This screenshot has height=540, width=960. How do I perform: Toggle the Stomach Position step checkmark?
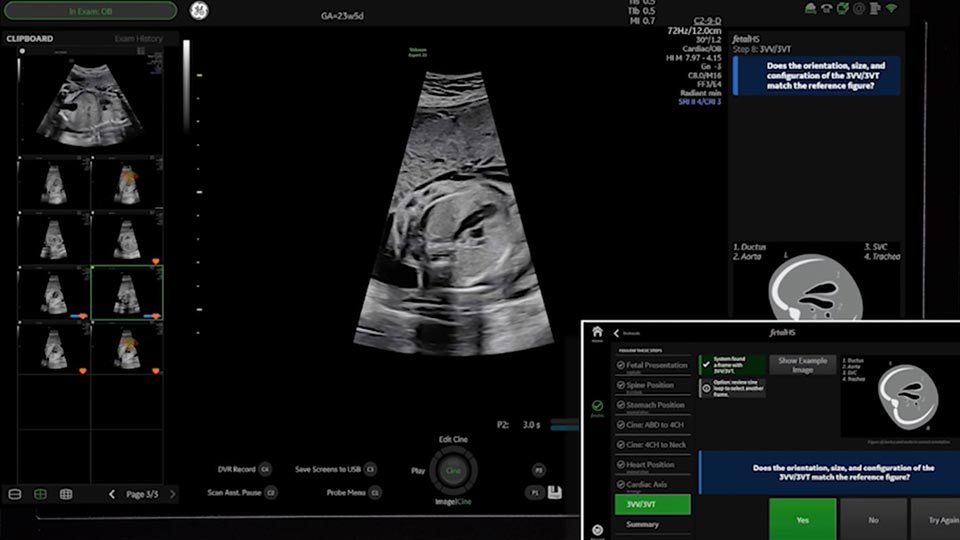tap(621, 406)
